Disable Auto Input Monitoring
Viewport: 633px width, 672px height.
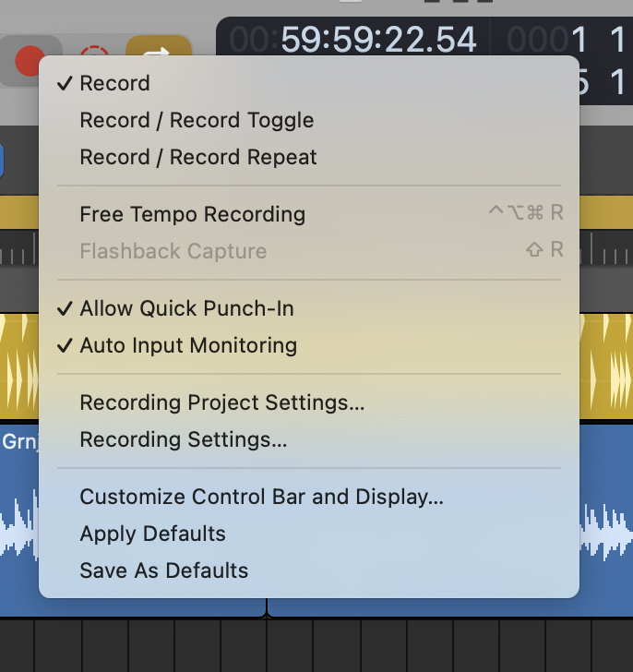click(x=188, y=345)
